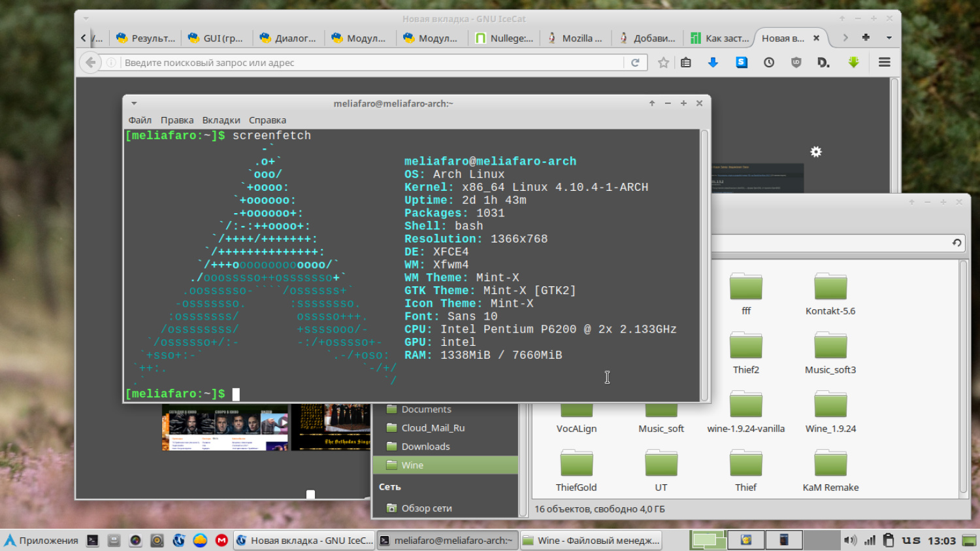Select the Thief2 folder

(746, 353)
